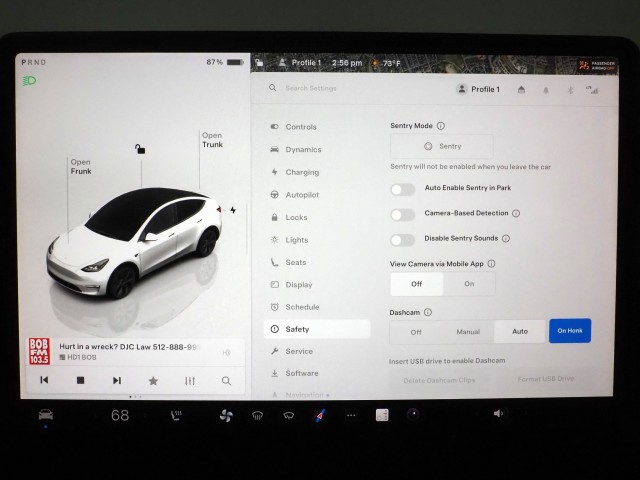Tap the media search magnifier icon
The image size is (640, 480).
coord(227,380)
